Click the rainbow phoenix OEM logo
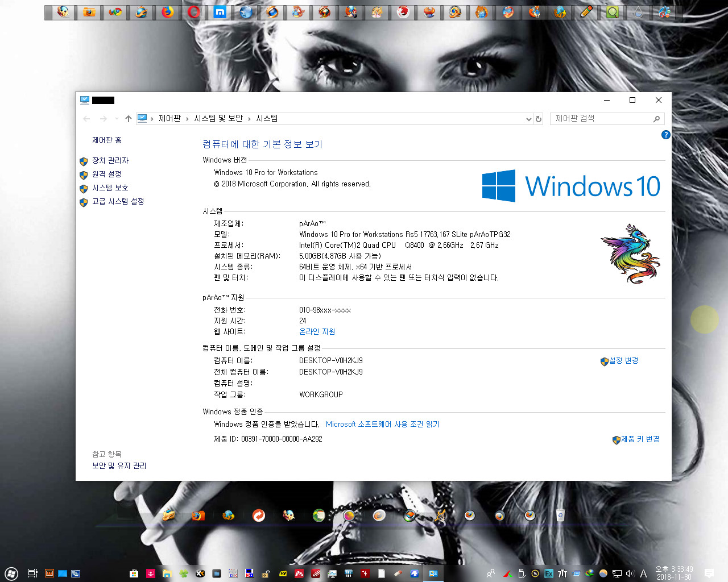Image resolution: width=728 pixels, height=582 pixels. tap(631, 253)
